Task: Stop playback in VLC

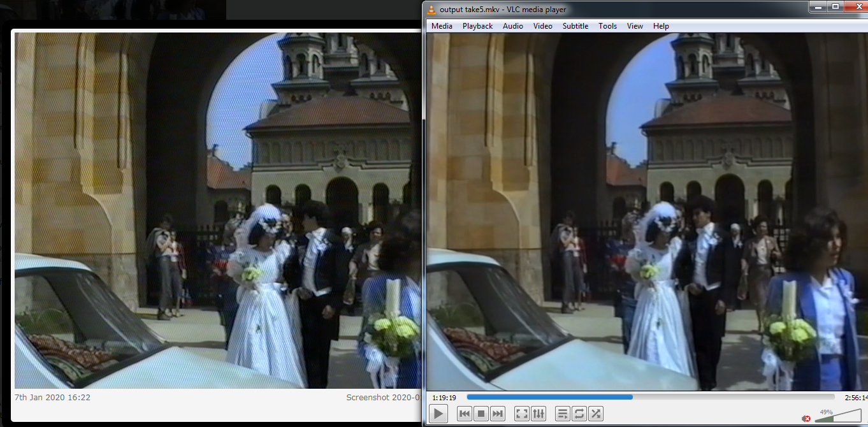Action: click(481, 414)
